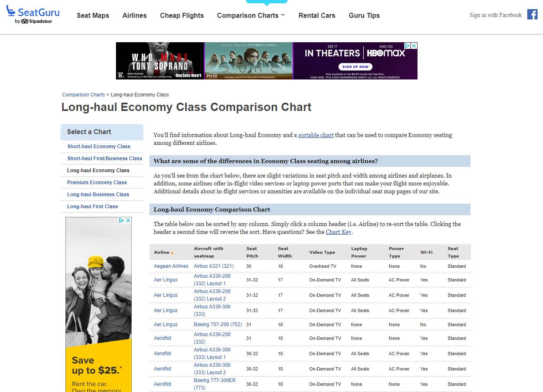Click the Sign Up Now ad button
This screenshot has height=392, width=543.
355,67
